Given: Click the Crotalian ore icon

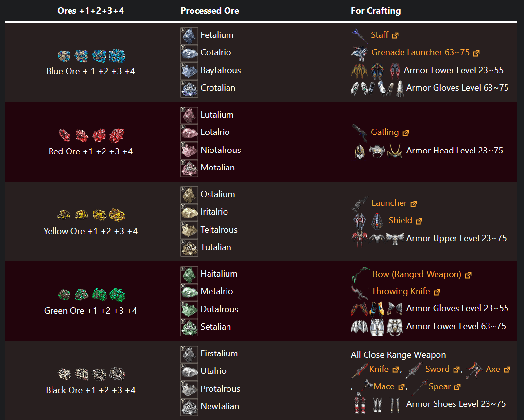Looking at the screenshot, I should tap(189, 89).
